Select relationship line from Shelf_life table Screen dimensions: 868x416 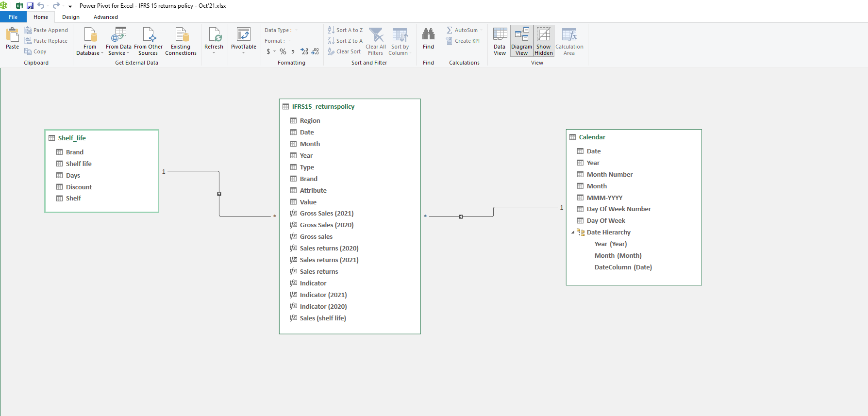point(219,194)
